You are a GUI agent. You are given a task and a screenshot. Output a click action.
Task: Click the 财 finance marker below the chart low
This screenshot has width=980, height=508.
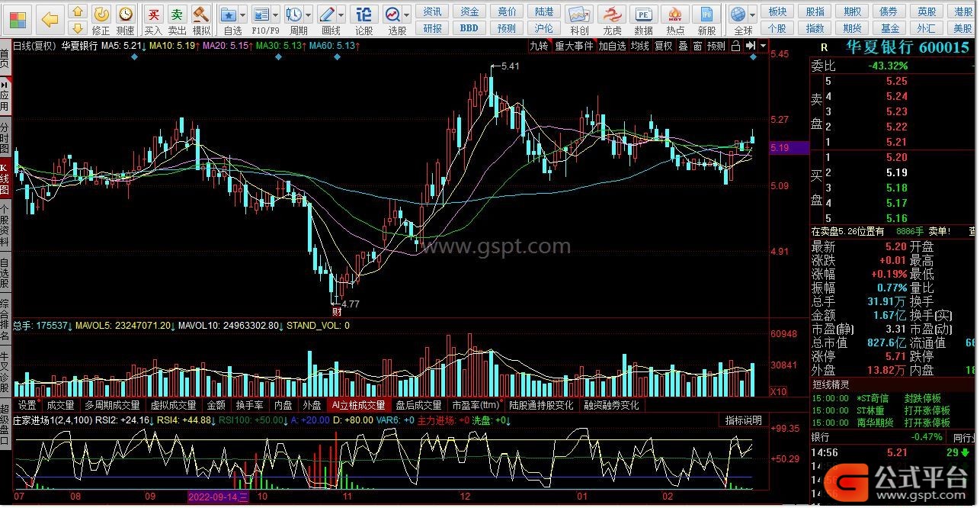pyautogui.click(x=336, y=311)
